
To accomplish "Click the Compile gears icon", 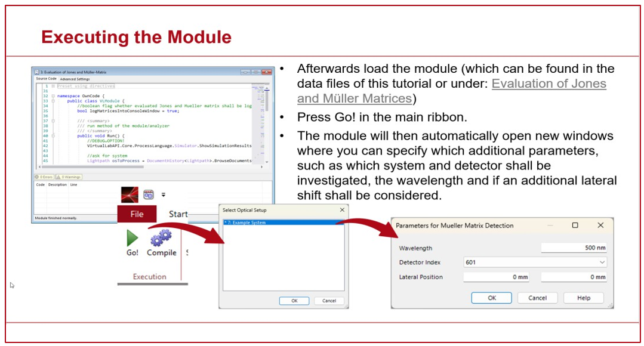I will tap(161, 239).
